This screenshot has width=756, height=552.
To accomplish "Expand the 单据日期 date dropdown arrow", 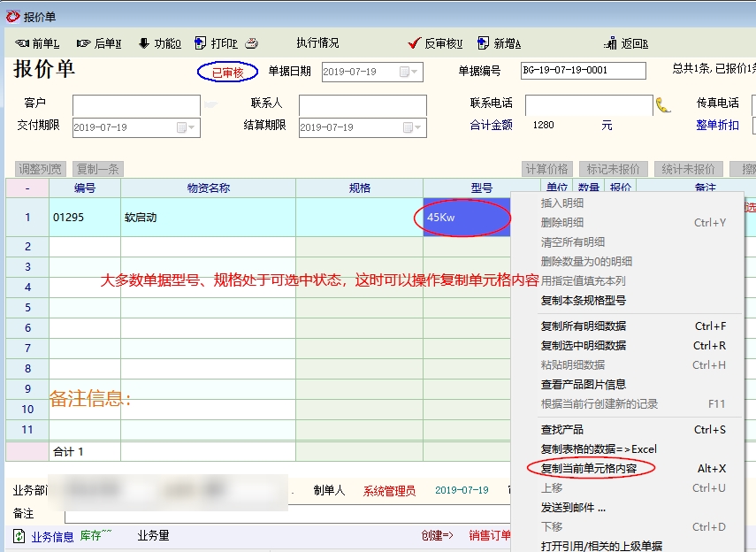I will pos(416,72).
